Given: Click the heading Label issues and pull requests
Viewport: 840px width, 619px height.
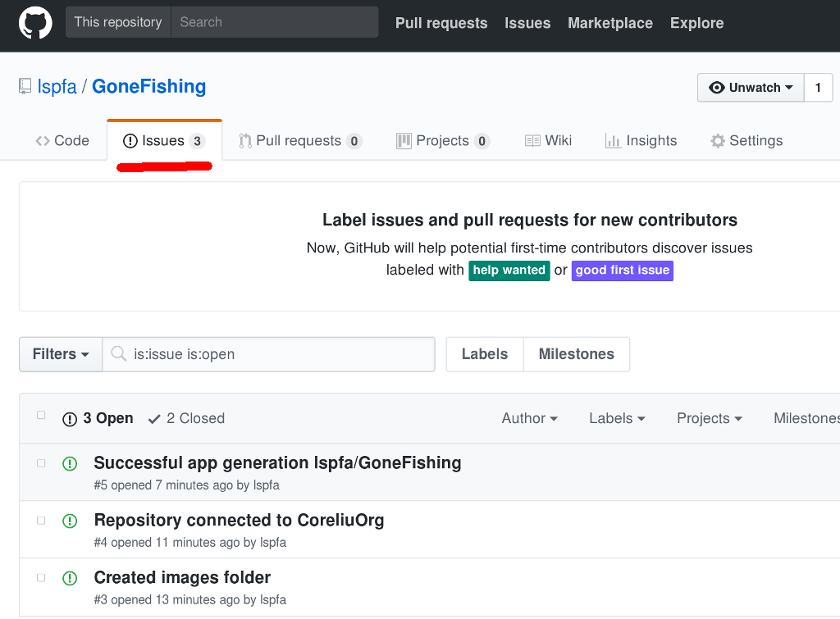Looking at the screenshot, I should click(530, 220).
